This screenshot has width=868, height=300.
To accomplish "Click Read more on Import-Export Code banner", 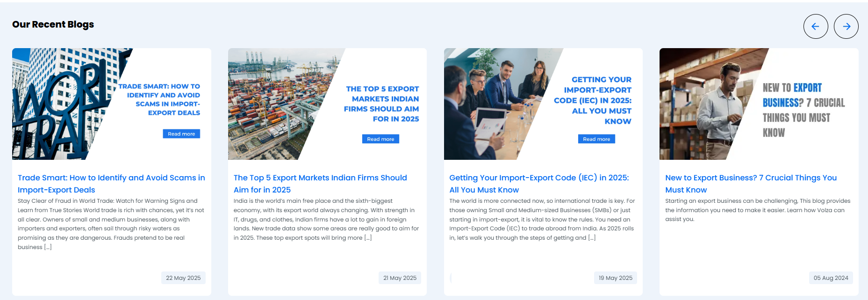I will click(x=596, y=139).
